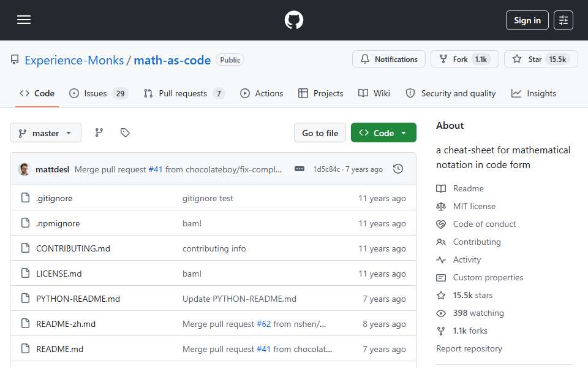
Task: Click the 'gitignore test' commit message
Action: [x=208, y=198]
